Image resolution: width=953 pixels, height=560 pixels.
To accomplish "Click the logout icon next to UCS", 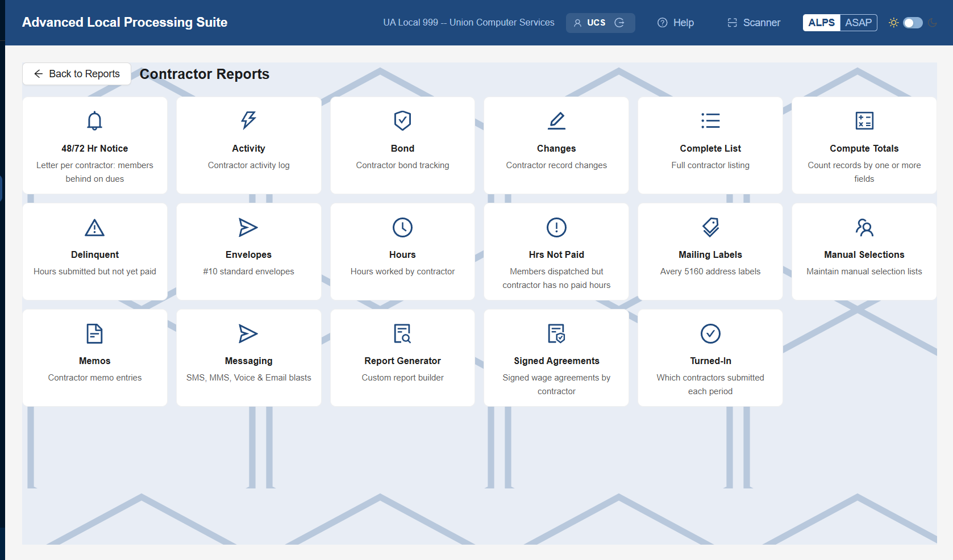I will pyautogui.click(x=619, y=23).
